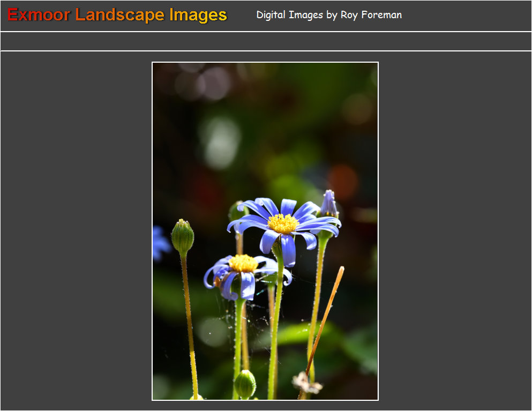Screen dimensions: 532x411
Task: Click the empty navigation bar below the header
Action: [266, 41]
